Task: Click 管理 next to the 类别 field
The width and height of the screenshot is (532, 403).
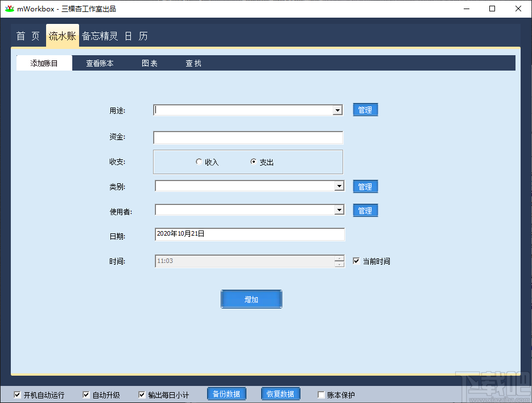Action: (365, 186)
